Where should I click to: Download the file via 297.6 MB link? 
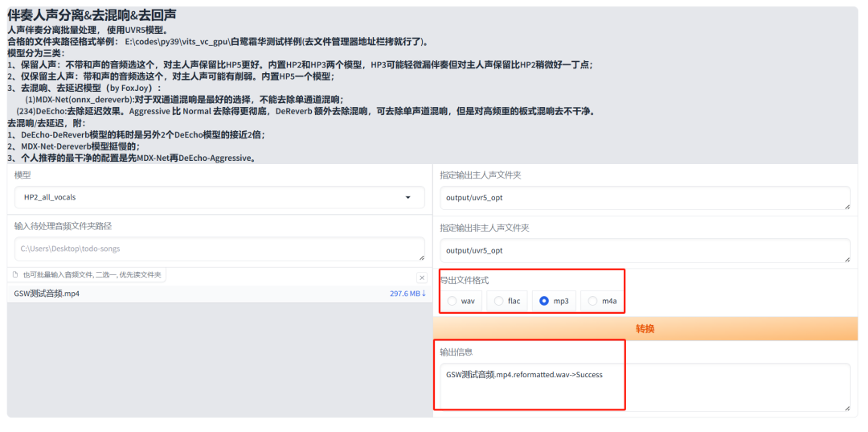click(x=408, y=294)
